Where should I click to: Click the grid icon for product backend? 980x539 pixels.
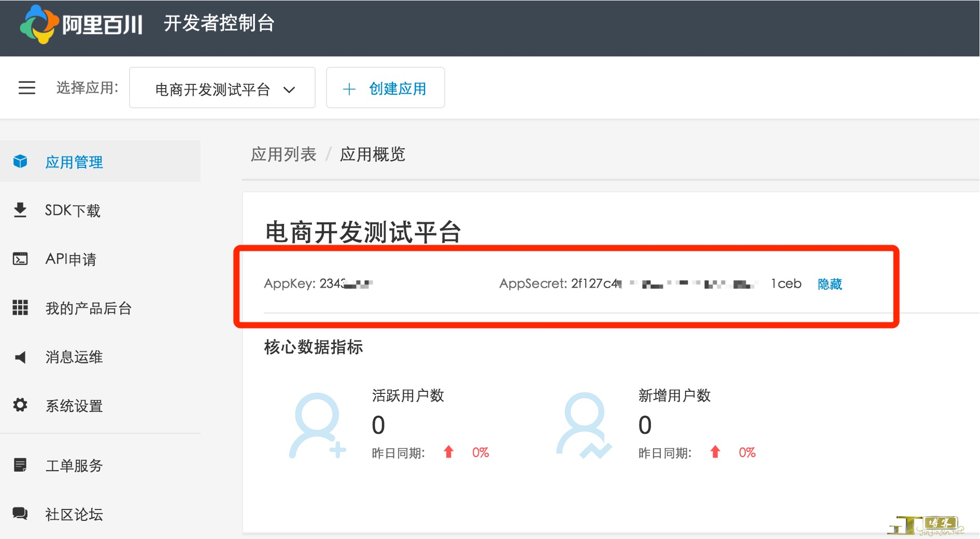pyautogui.click(x=20, y=307)
